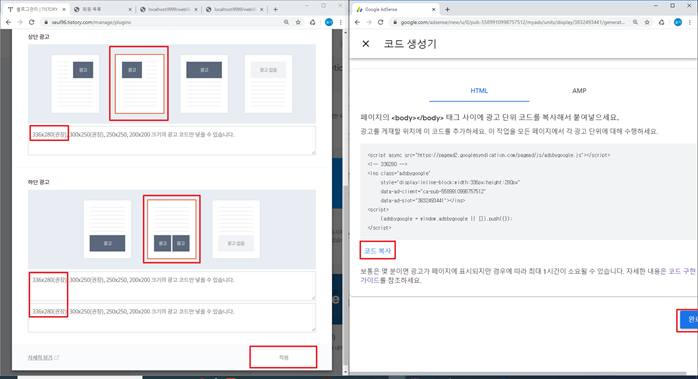
Task: Open a new tab in AdSense window
Action: click(x=447, y=9)
